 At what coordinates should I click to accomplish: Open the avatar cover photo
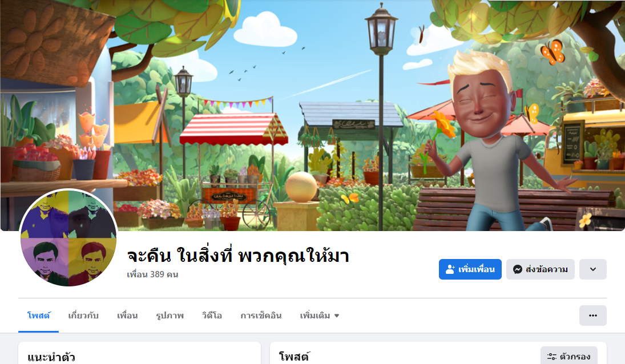point(313,115)
